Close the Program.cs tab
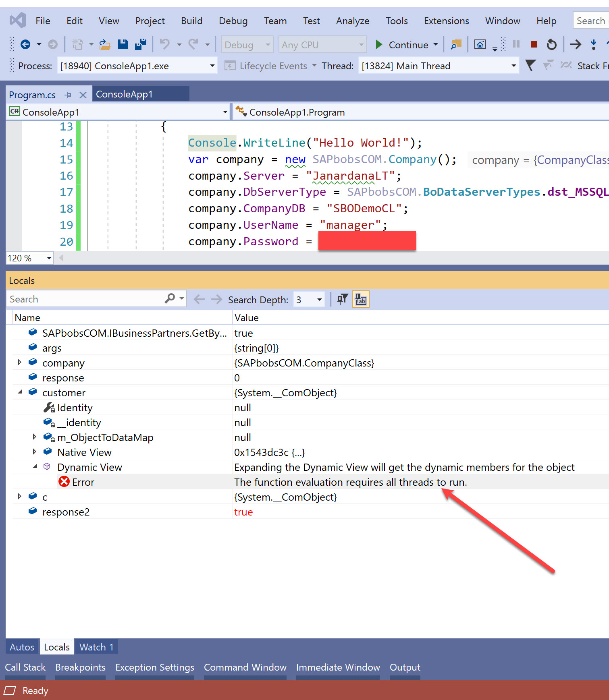The image size is (609, 700). pyautogui.click(x=83, y=95)
